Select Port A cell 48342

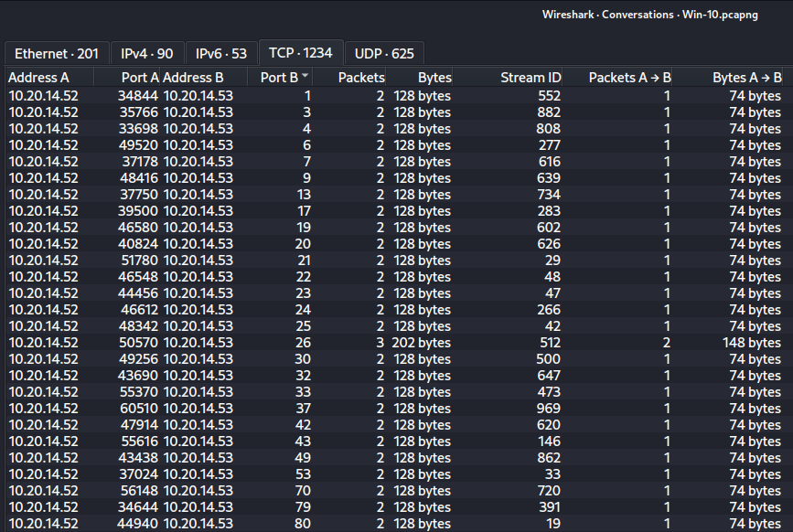(138, 325)
